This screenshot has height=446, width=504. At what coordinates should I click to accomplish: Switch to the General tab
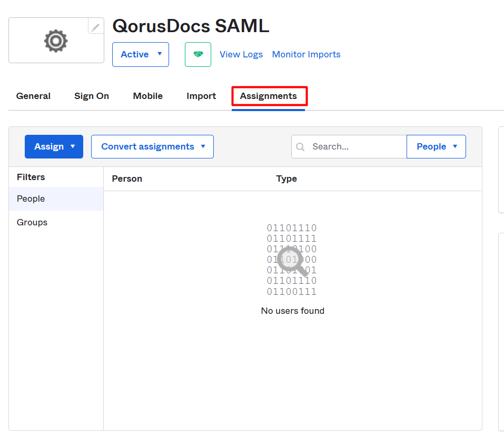33,96
